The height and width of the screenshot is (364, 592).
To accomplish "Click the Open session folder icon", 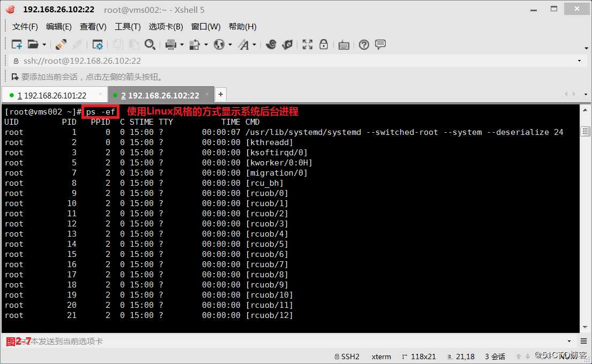I will 33,44.
